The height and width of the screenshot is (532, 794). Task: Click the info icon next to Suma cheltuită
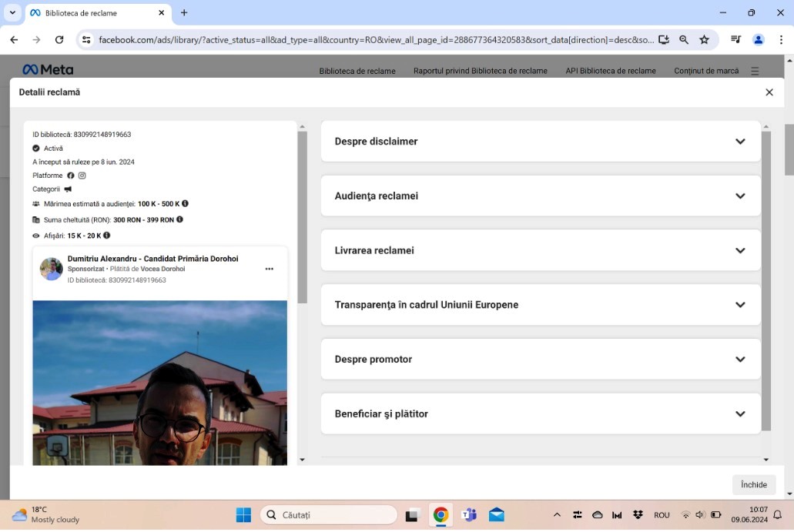pos(179,219)
